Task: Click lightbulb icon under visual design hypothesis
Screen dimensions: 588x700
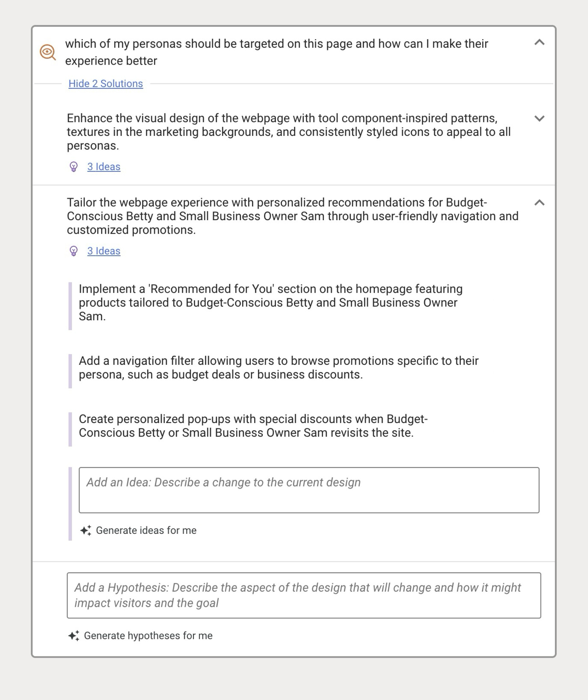Action: pos(74,166)
